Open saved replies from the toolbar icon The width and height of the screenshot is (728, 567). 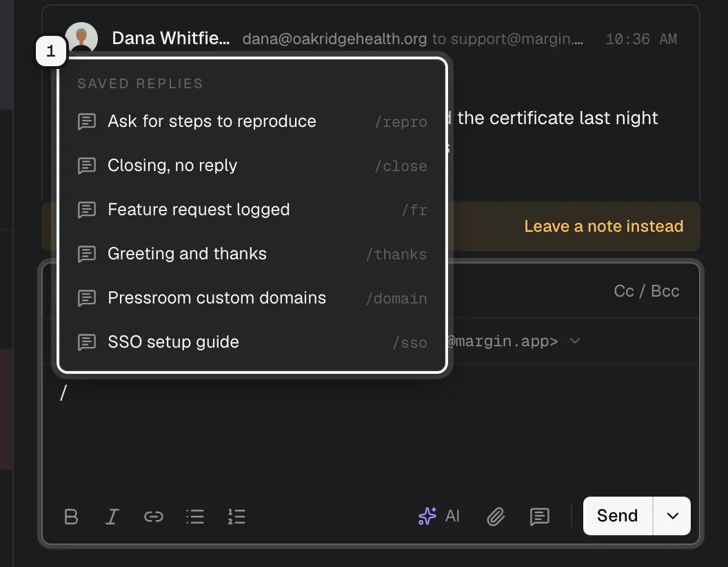click(540, 517)
